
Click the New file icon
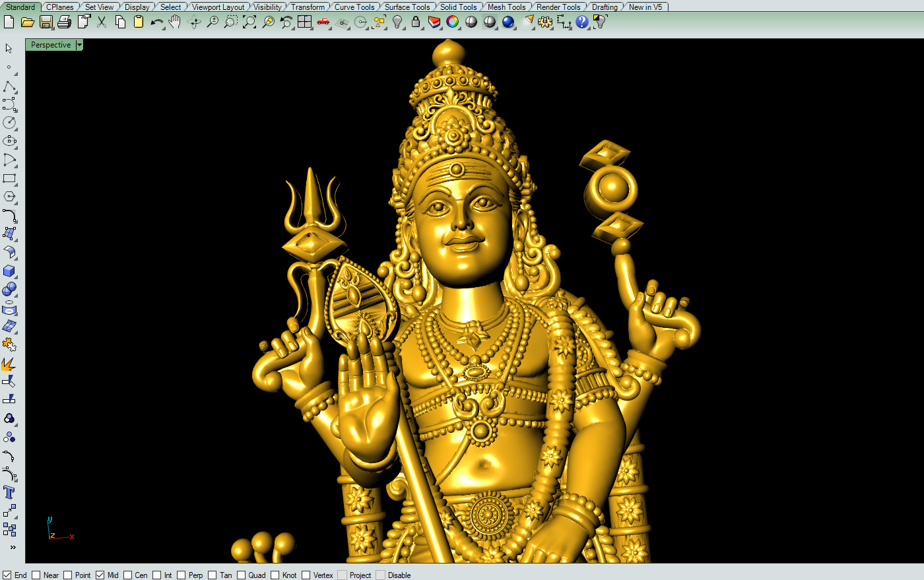pos(9,22)
